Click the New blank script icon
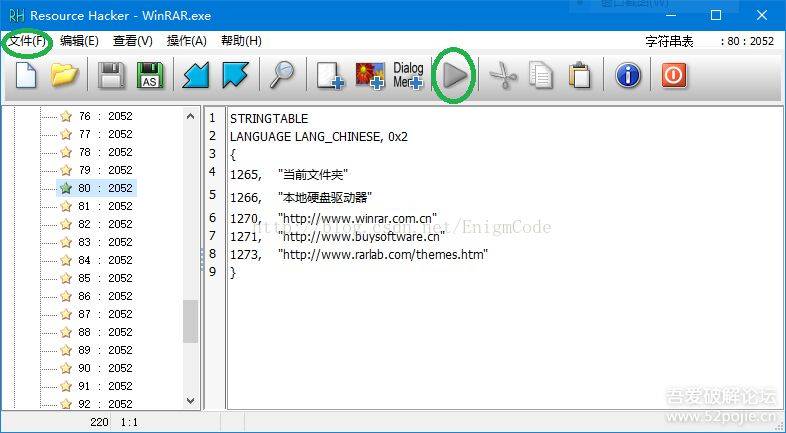Viewport: 786px width, 433px height. (x=26, y=75)
